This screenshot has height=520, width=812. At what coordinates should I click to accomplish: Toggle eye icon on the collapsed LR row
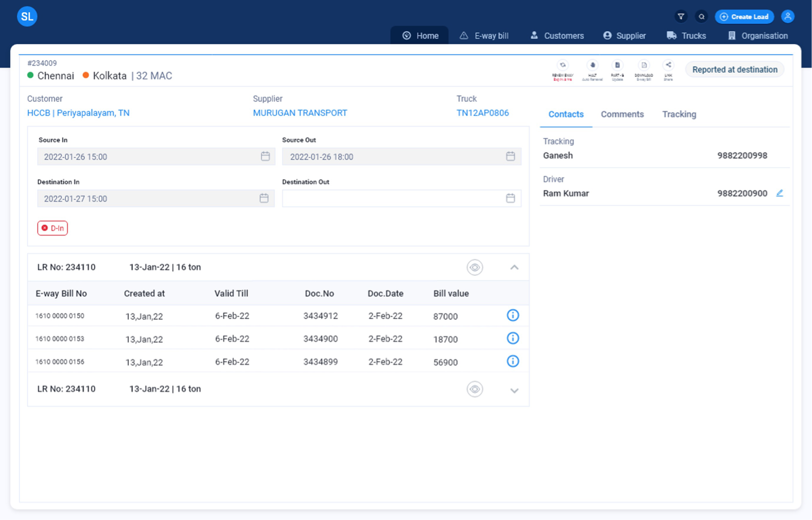(474, 389)
